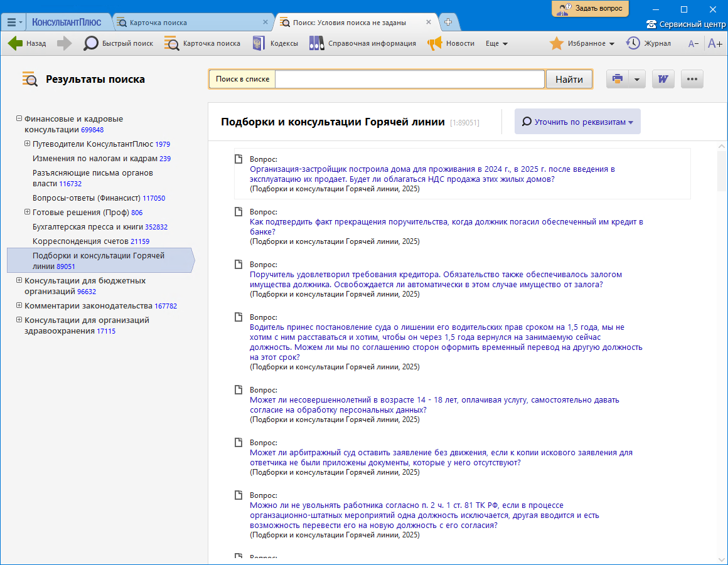The image size is (728, 565).
Task: Open new tab with plus button
Action: (448, 22)
